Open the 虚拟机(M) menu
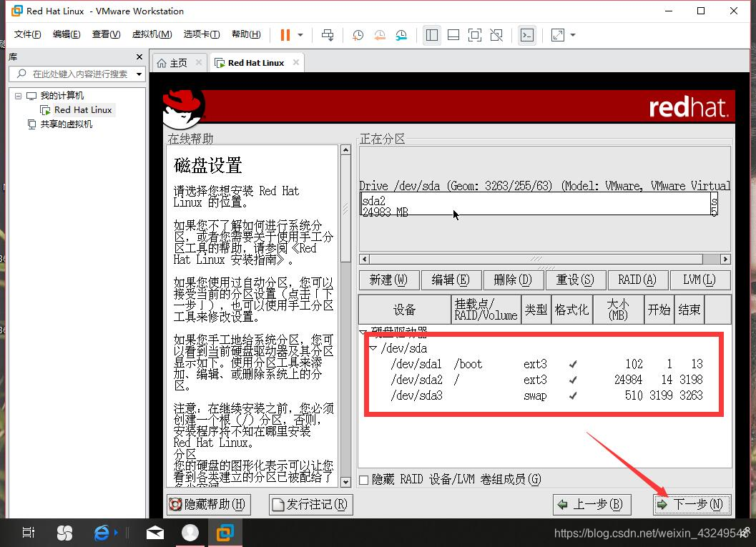This screenshot has height=547, width=756. [152, 34]
